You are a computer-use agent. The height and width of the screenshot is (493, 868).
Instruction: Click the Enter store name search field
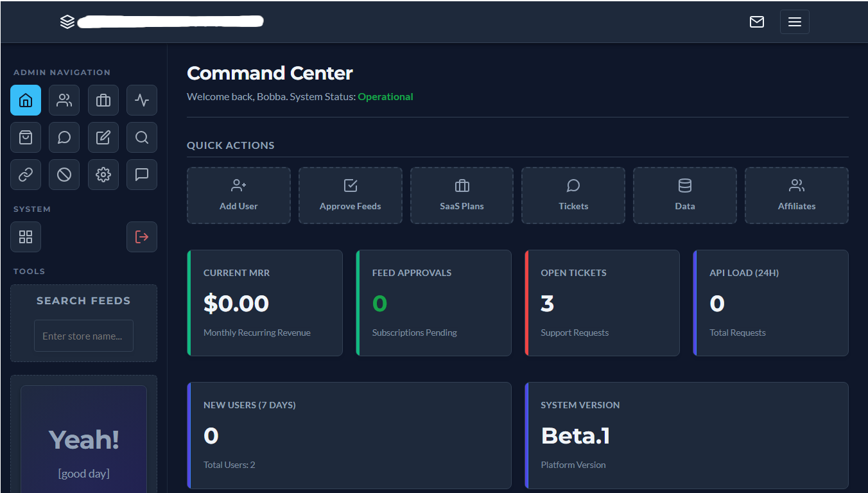(83, 336)
